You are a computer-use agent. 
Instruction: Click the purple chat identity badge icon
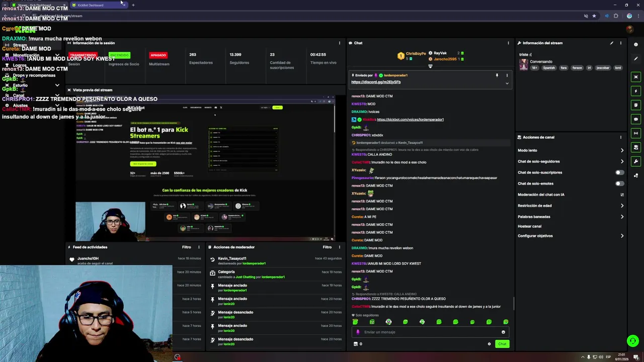pyautogui.click(x=358, y=332)
